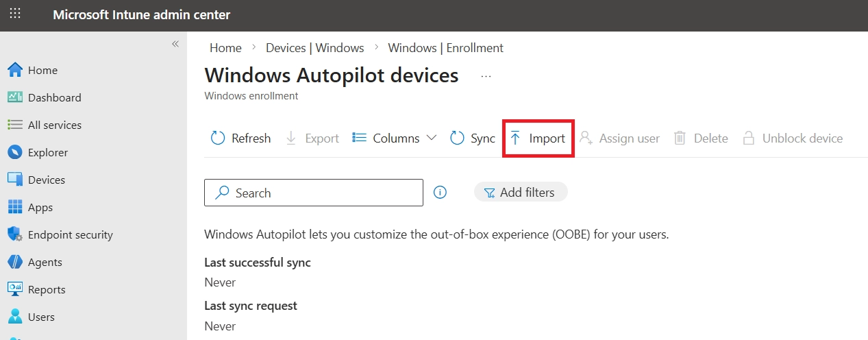Open Reports in the navigation menu
Viewport: 868px width, 340px height.
(x=46, y=289)
